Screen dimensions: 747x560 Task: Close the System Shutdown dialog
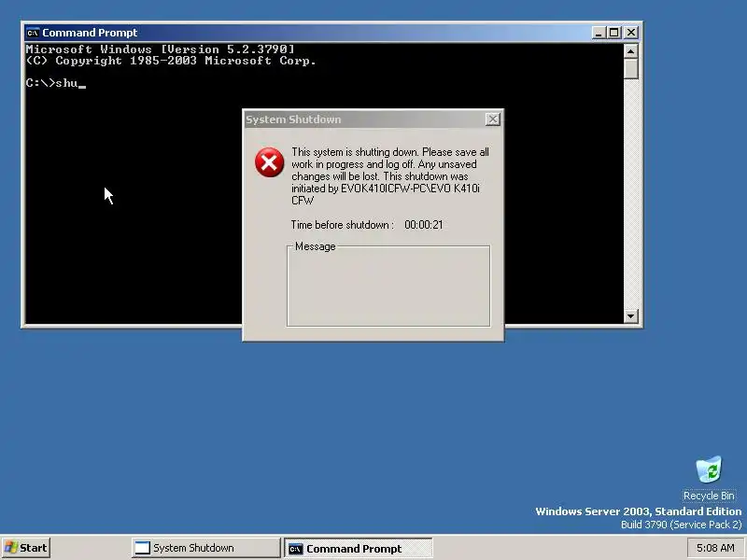(493, 119)
